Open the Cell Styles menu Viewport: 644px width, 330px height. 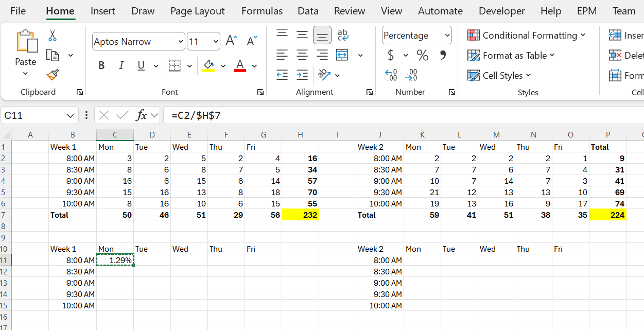click(x=499, y=75)
